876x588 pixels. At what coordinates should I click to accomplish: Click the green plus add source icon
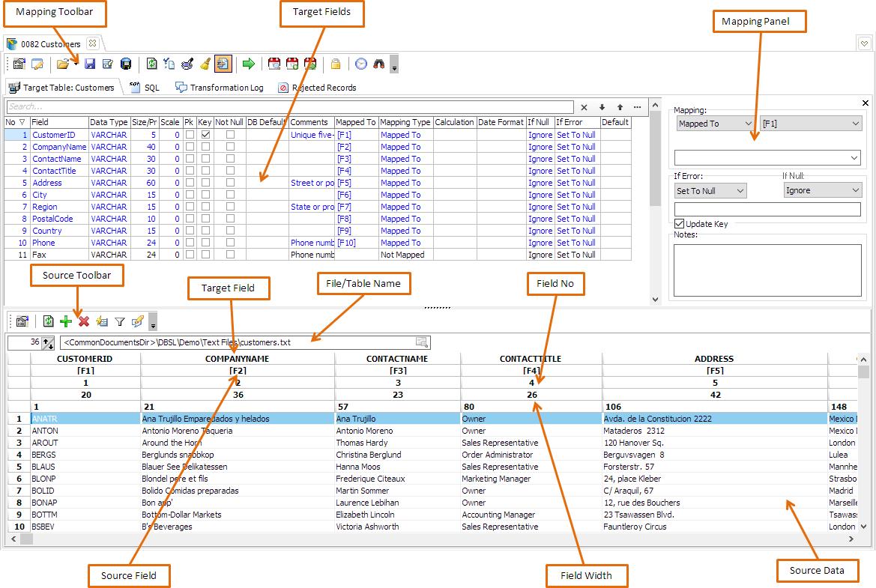click(66, 321)
